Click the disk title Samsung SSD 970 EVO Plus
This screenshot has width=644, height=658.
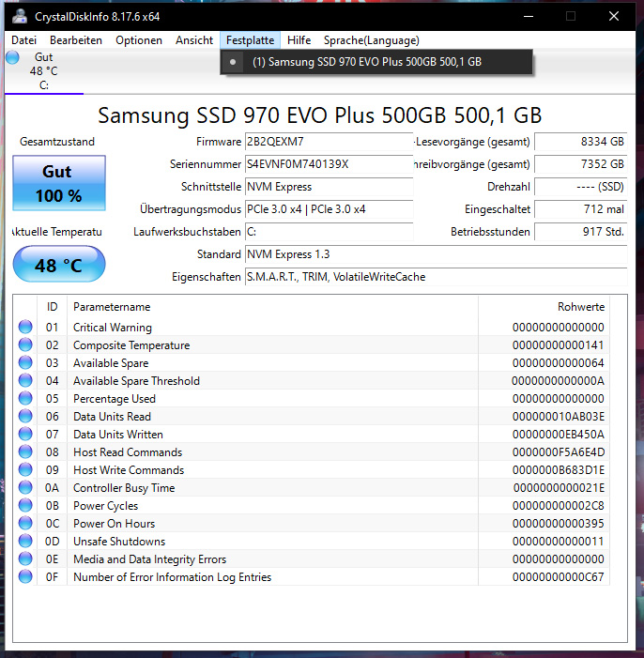(x=320, y=115)
